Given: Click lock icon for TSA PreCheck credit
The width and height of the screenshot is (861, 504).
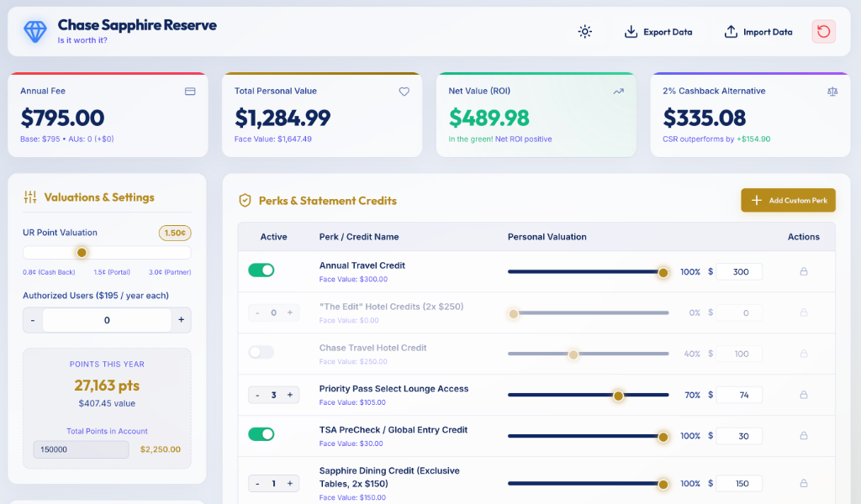Looking at the screenshot, I should (803, 436).
